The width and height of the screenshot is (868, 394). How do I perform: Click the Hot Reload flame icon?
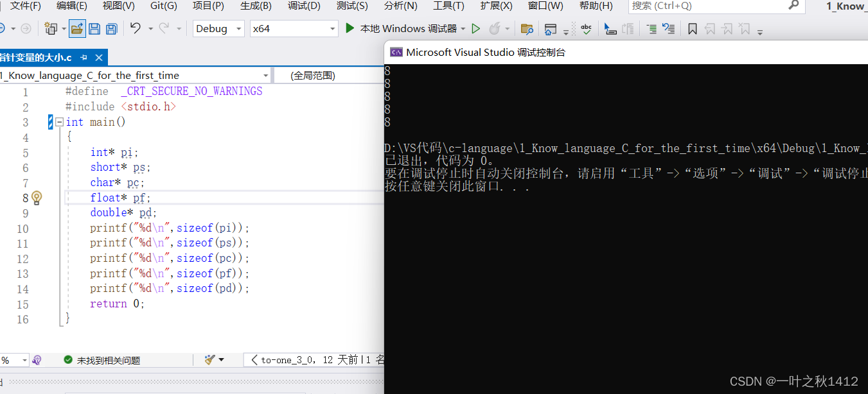point(495,28)
